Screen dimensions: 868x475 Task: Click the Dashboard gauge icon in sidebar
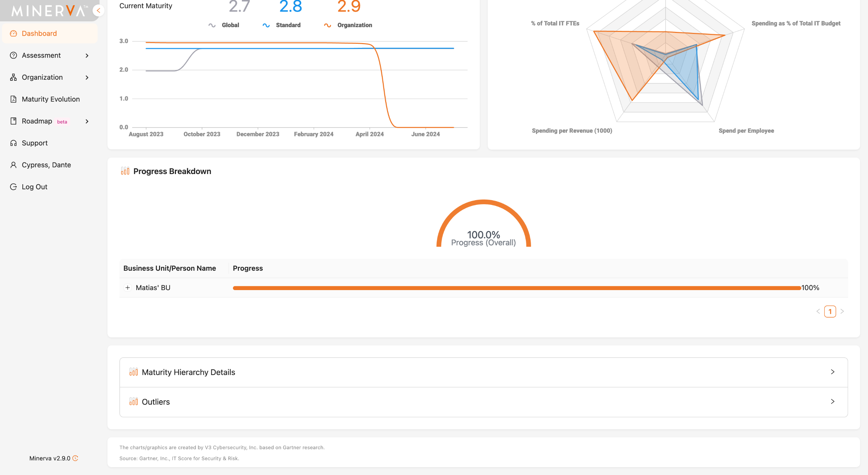tap(14, 34)
